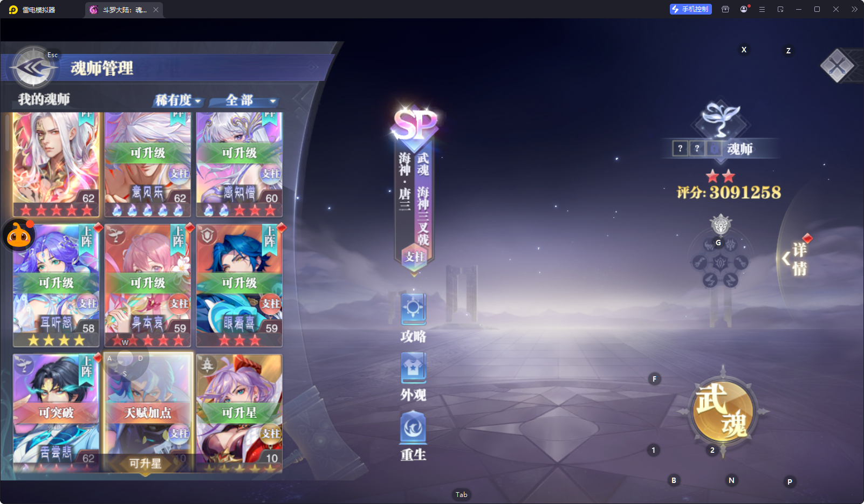Click the 雷电模拟器 logo icon
864x504 pixels.
tap(13, 10)
